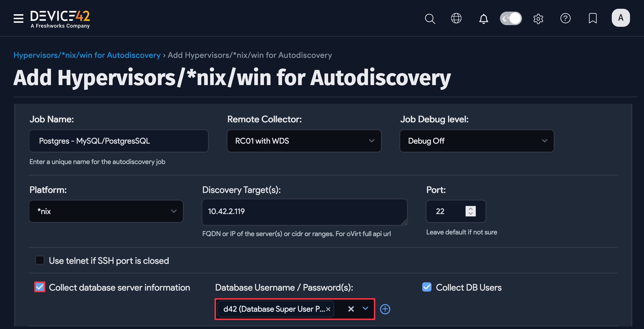This screenshot has width=644, height=329.
Task: Disable Collect DB Users
Action: click(x=426, y=287)
